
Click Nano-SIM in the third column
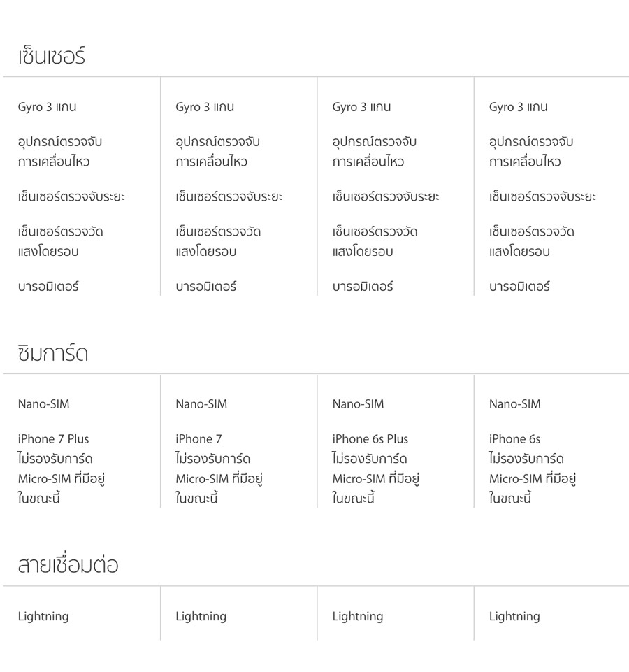pos(358,404)
